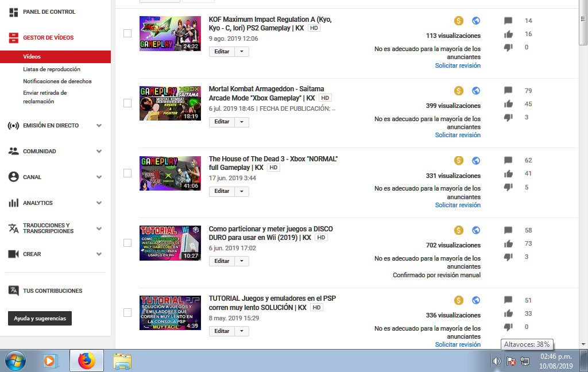Click Editar button for Mortal Kombat Armageddon
Image resolution: width=588 pixels, height=372 pixels.
(222, 122)
